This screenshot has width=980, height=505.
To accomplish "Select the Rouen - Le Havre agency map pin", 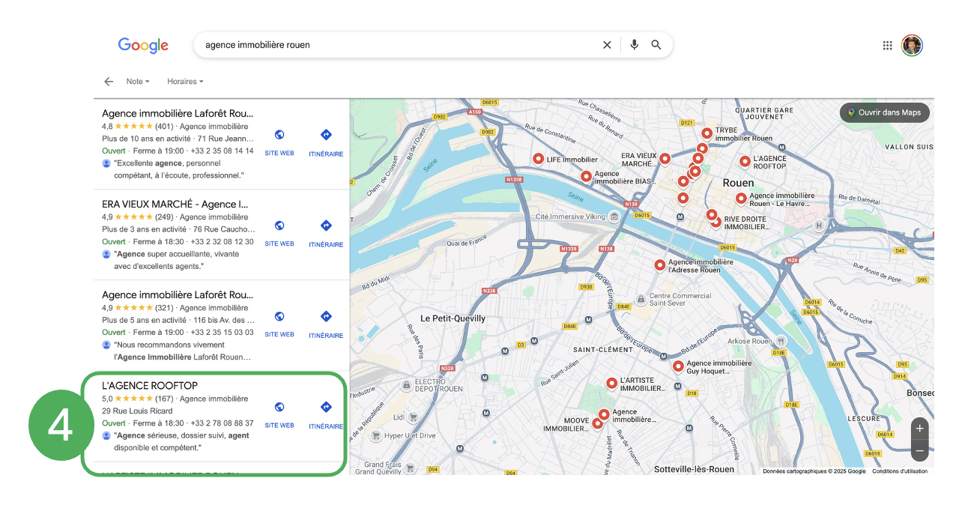I will pos(741,199).
